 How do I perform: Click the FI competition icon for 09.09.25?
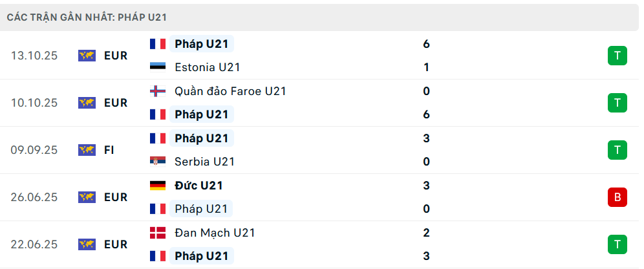coord(87,150)
